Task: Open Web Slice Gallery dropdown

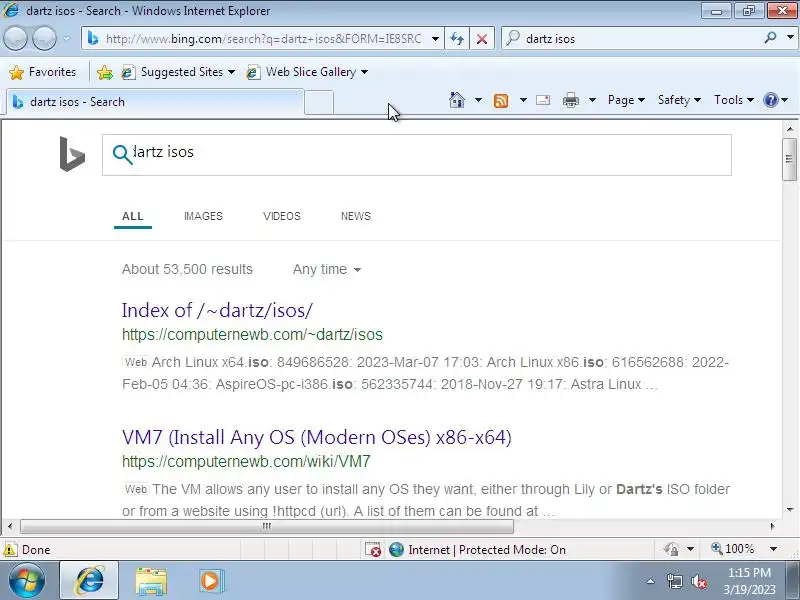Action: click(x=307, y=72)
